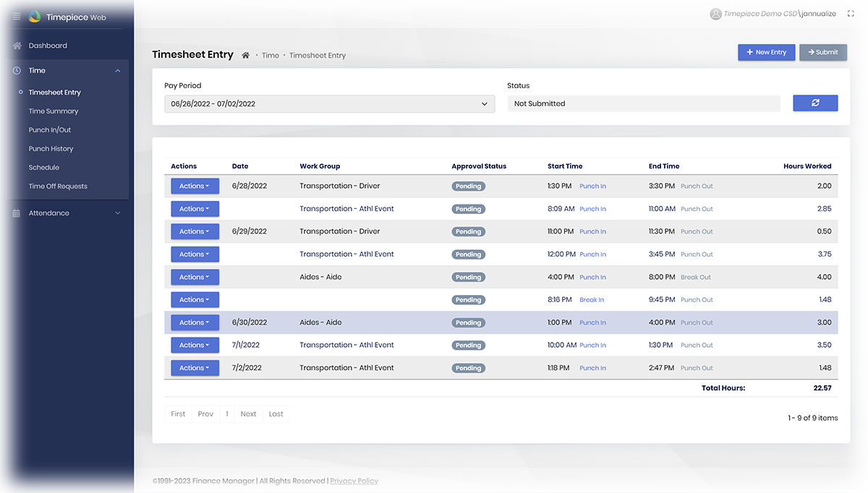The height and width of the screenshot is (493, 868).
Task: Collapse the Time menu section
Action: coord(118,71)
